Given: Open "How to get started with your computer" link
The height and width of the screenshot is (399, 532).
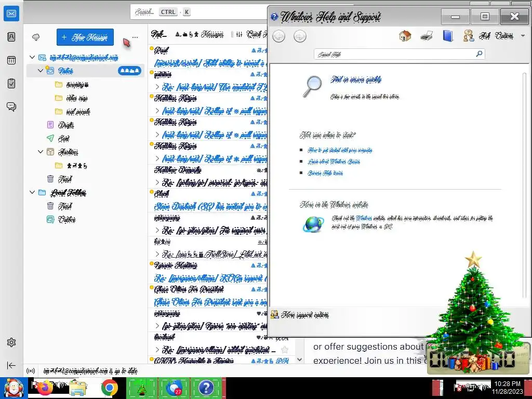Looking at the screenshot, I should pos(340,150).
